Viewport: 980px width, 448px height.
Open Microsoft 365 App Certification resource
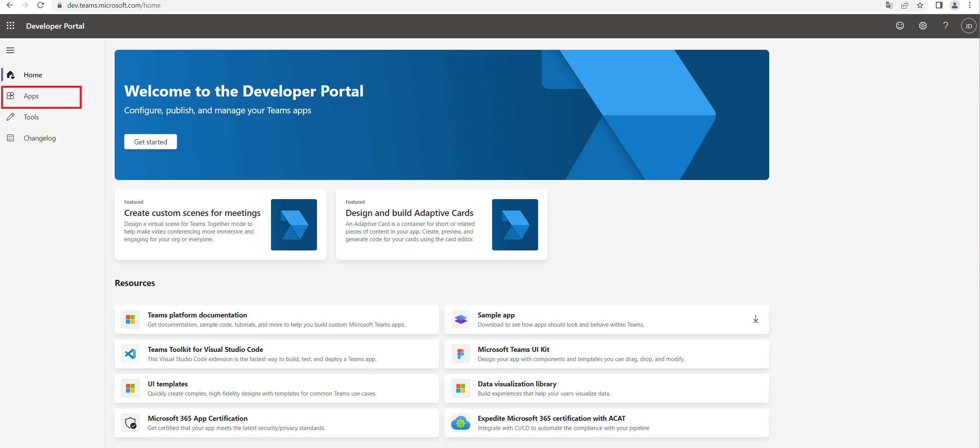coord(276,423)
